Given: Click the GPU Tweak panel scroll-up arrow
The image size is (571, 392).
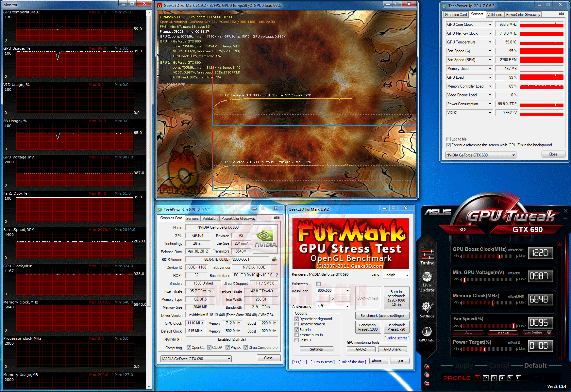Looking at the screenshot, I should coord(560,244).
